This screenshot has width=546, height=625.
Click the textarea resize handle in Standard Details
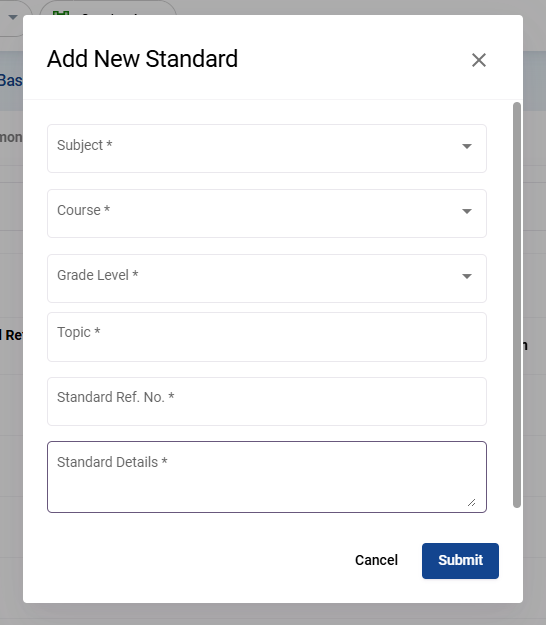click(471, 503)
